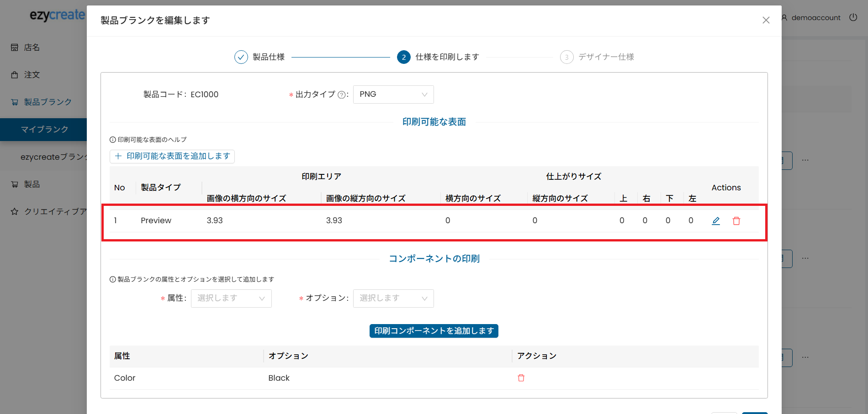Viewport: 868px width, 414px height.
Task: Open 店名 in the sidebar
Action: click(x=32, y=47)
